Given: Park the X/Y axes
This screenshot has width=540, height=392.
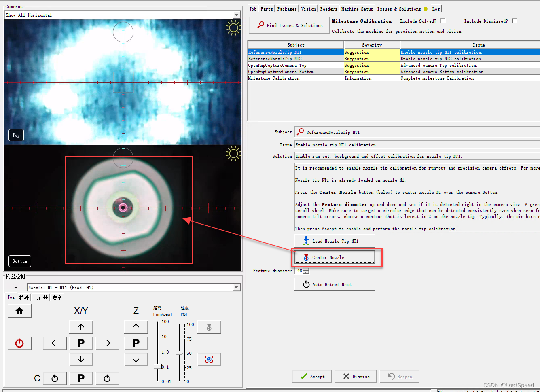Looking at the screenshot, I should (x=81, y=343).
